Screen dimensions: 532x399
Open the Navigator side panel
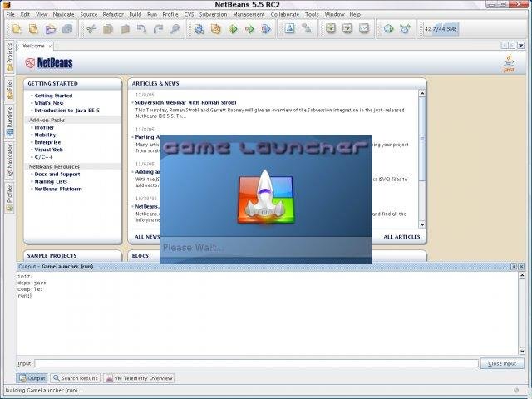[x=9, y=160]
